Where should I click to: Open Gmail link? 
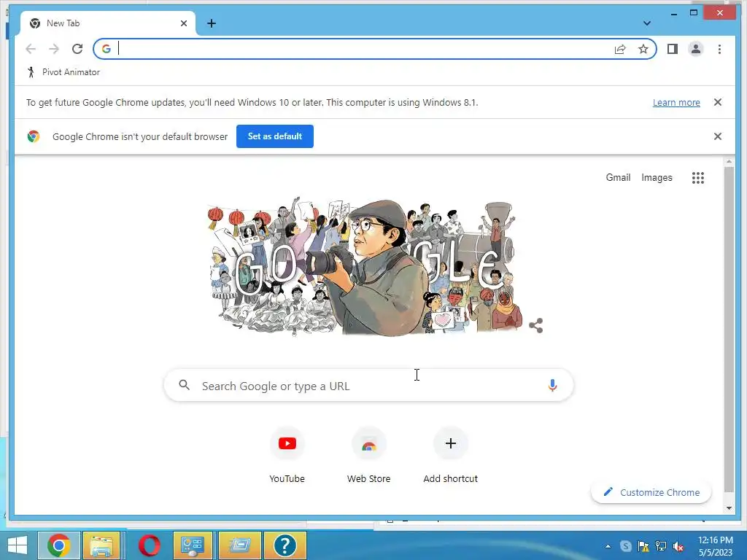(618, 178)
